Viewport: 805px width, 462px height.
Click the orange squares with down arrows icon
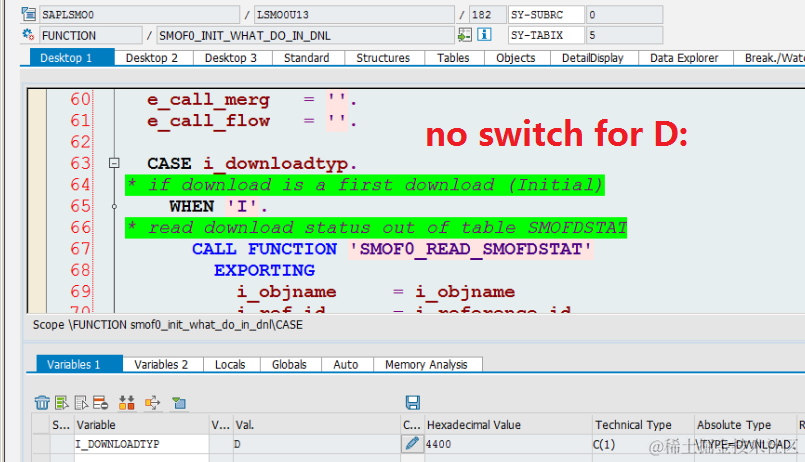pyautogui.click(x=126, y=403)
